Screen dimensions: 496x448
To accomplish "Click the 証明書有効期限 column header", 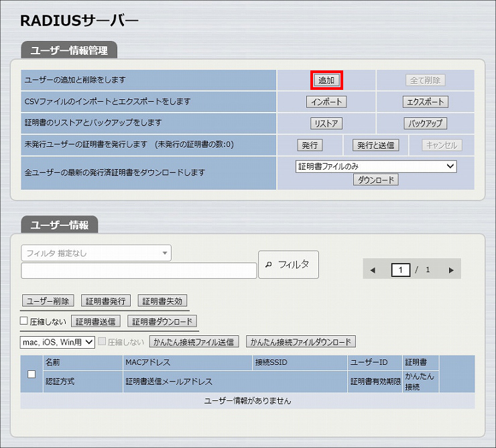I will point(375,382).
